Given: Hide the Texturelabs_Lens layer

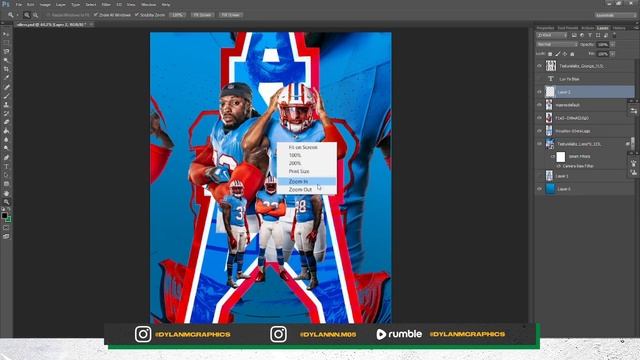Looking at the screenshot, I should pyautogui.click(x=539, y=144).
